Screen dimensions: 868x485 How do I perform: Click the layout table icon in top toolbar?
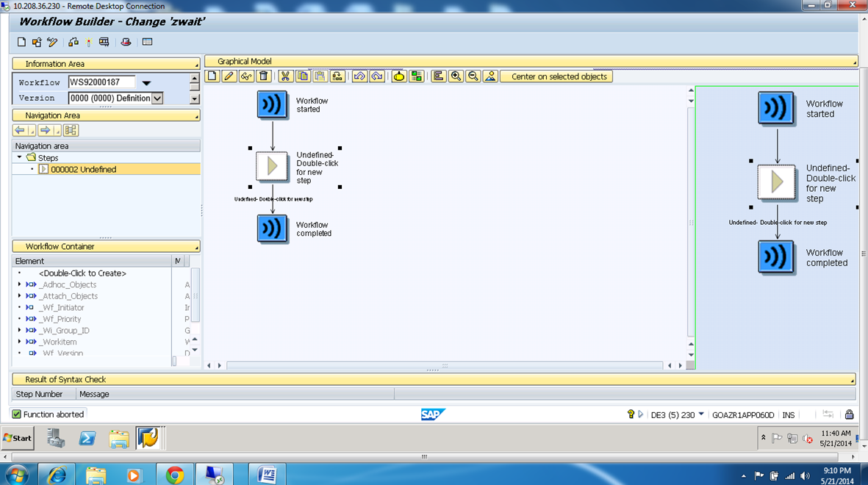click(x=147, y=42)
